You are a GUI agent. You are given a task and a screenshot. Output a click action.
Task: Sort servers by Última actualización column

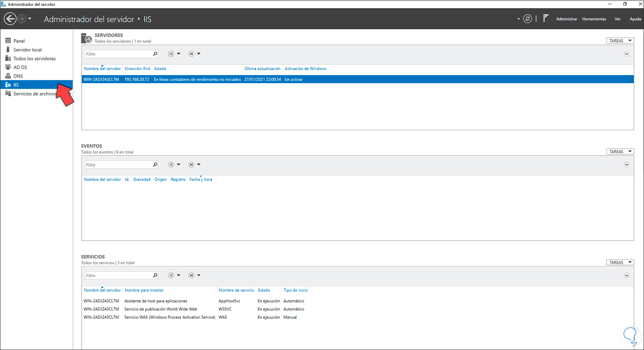[262, 69]
